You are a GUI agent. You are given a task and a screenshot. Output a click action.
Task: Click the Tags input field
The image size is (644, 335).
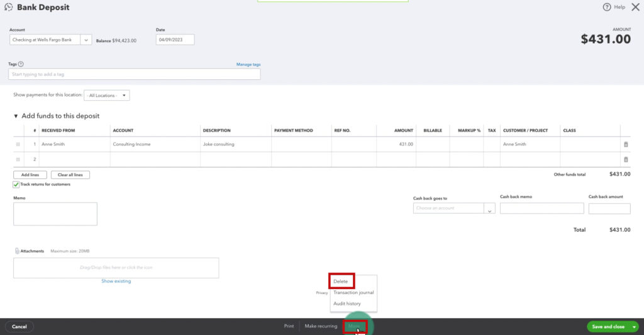[135, 74]
